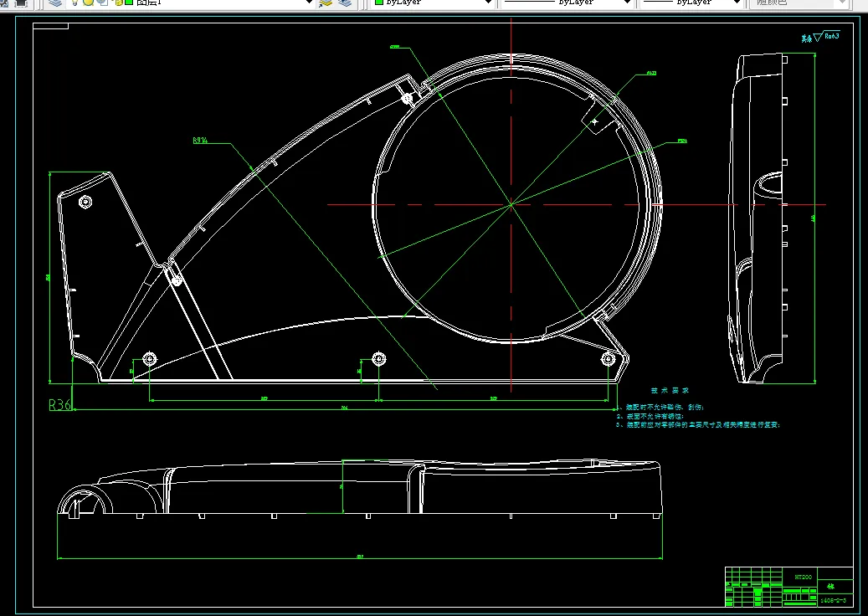Viewport: 868px width, 616px height.
Task: Select the R914 radius dimension text
Action: click(200, 141)
